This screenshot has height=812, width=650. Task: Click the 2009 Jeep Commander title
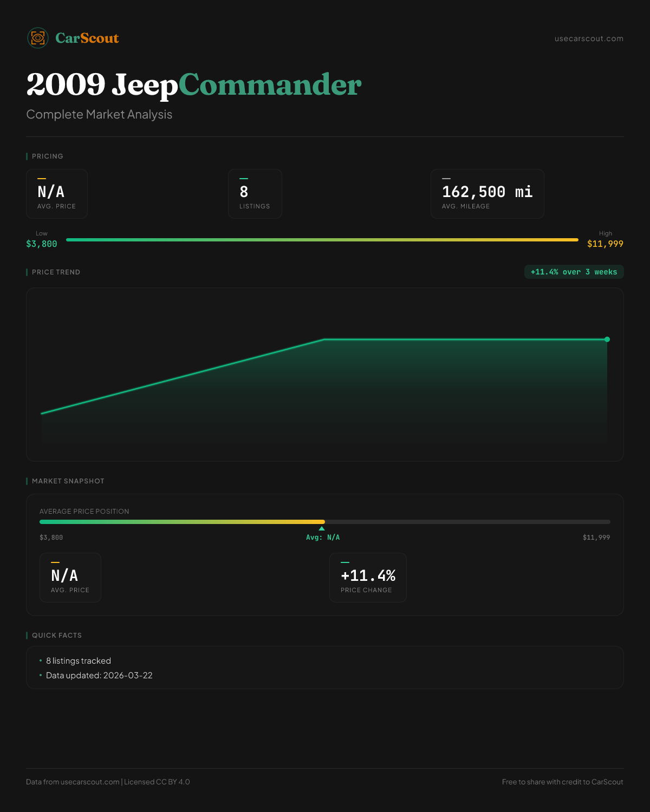pyautogui.click(x=193, y=85)
